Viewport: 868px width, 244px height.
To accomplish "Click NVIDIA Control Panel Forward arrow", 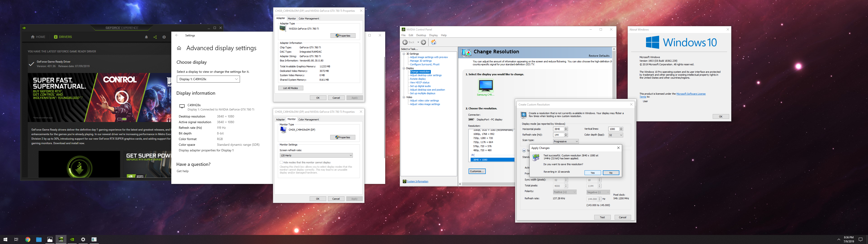I will click(x=424, y=42).
